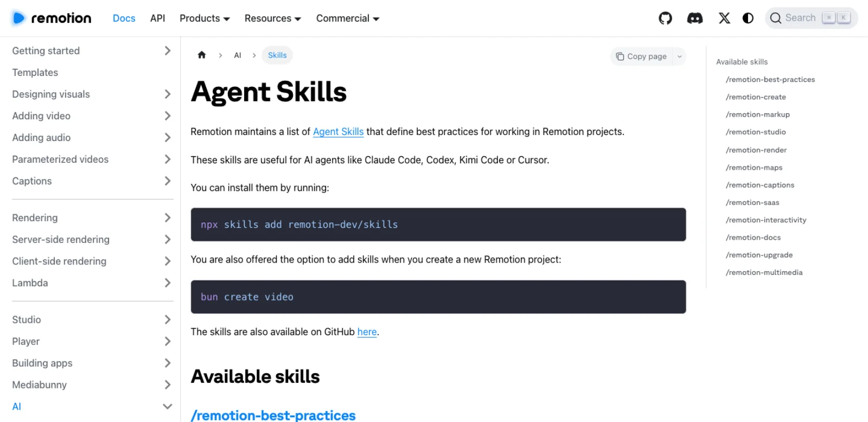Collapse the AI section chevron
The height and width of the screenshot is (422, 868).
pos(167,406)
